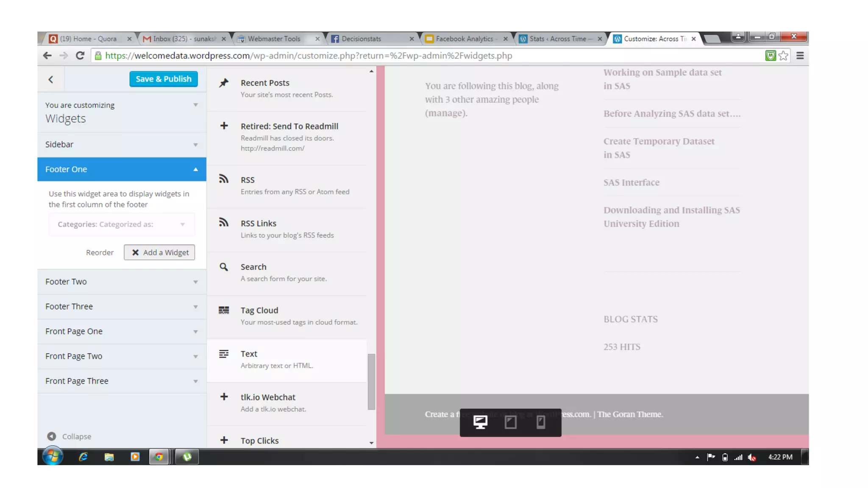Expand the Footer Two section
This screenshot has width=868, height=488.
[122, 282]
